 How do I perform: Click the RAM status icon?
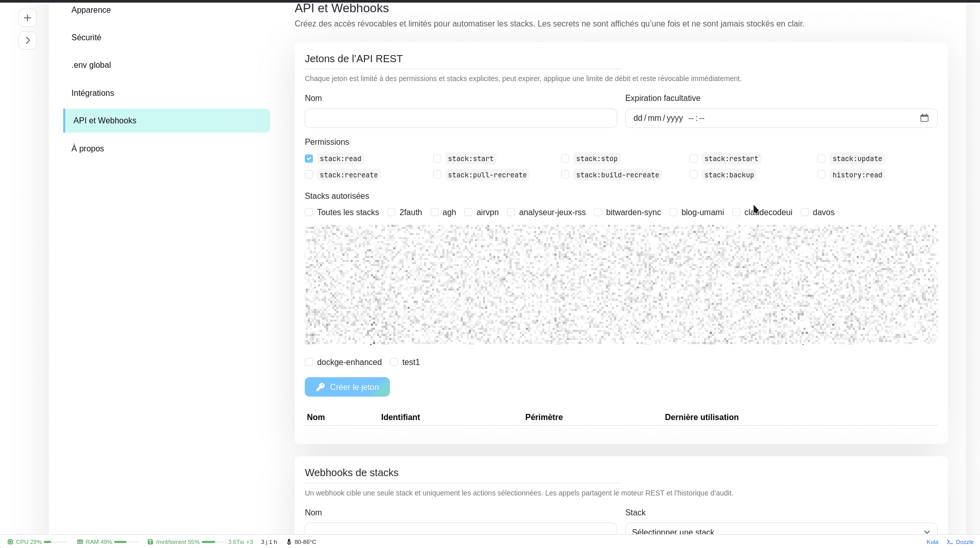tap(80, 542)
